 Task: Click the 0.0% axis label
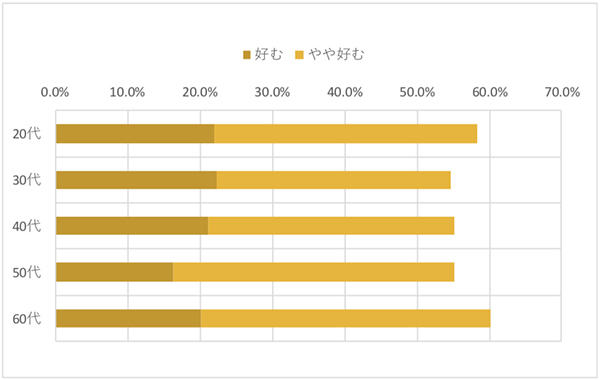[x=55, y=92]
